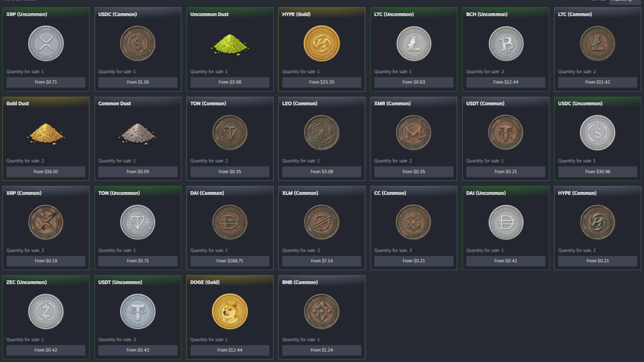Open the ZEC (Uncommon) Zcash coin image
Screen dimensions: 644x362
point(46,312)
